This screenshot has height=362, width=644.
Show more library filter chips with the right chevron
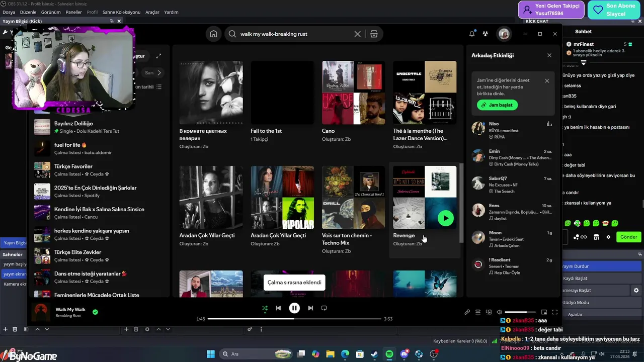point(159,73)
